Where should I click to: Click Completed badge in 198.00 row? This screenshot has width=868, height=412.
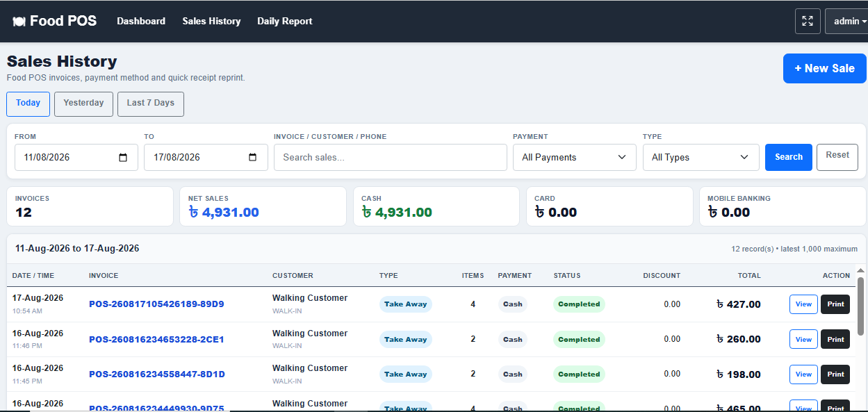tap(579, 374)
